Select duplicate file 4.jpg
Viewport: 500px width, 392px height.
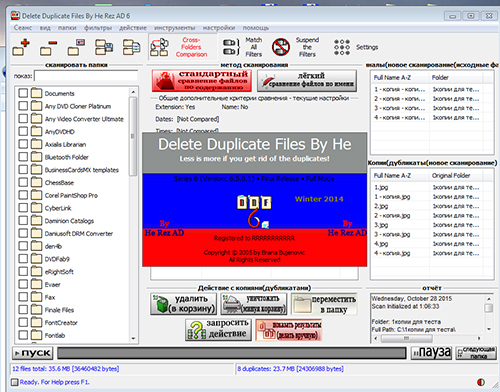pos(381,244)
